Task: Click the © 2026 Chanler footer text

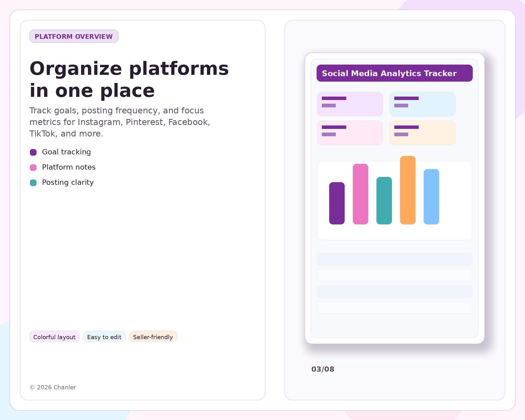Action: (53, 387)
